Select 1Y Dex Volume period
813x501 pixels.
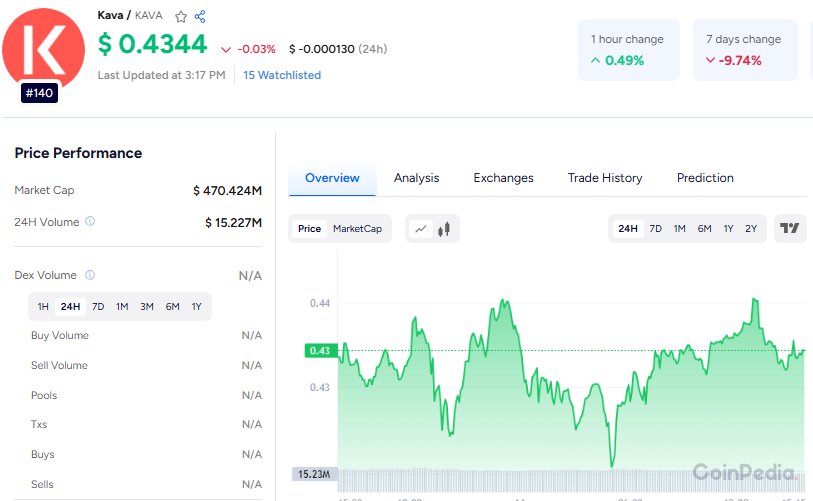[x=197, y=307]
